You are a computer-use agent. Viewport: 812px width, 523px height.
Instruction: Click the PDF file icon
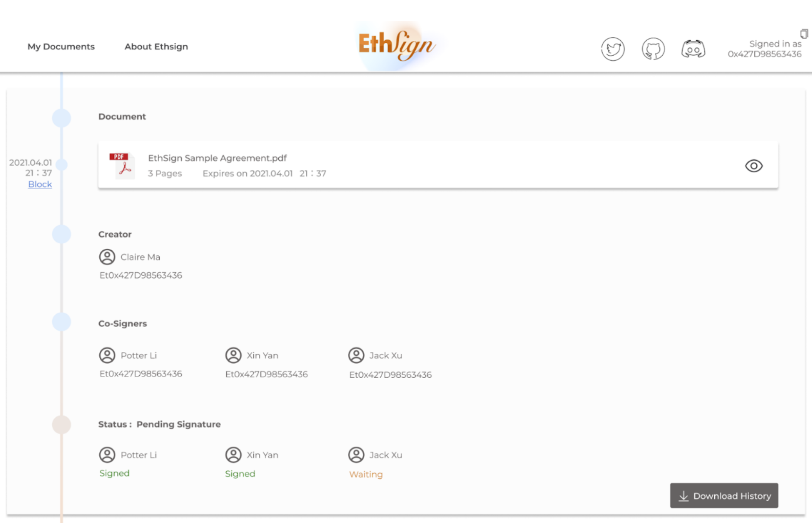pos(122,166)
